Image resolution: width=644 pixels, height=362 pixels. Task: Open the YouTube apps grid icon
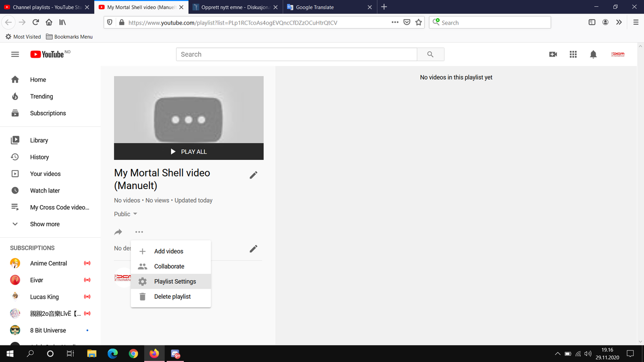pyautogui.click(x=573, y=54)
